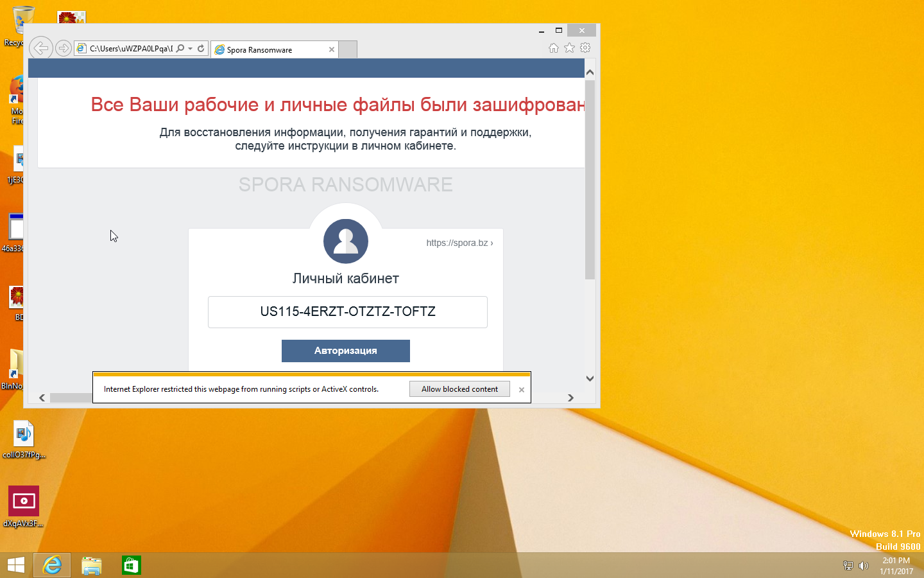Click the SPORA RANSOMWARE title text
The height and width of the screenshot is (578, 924).
346,184
